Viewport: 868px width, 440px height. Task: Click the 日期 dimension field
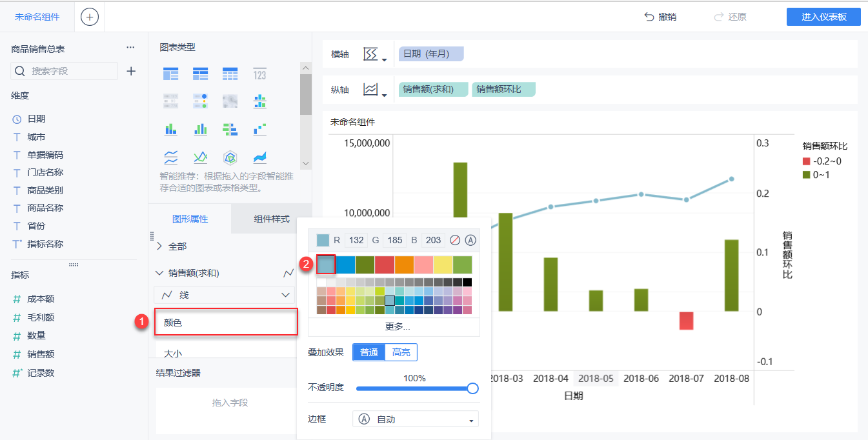[36, 119]
